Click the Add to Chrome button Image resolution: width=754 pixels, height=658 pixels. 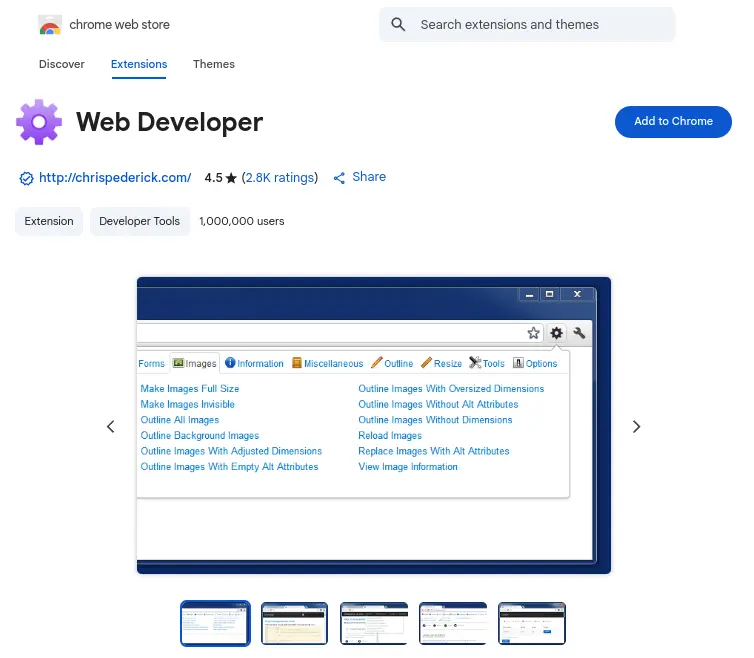point(673,122)
